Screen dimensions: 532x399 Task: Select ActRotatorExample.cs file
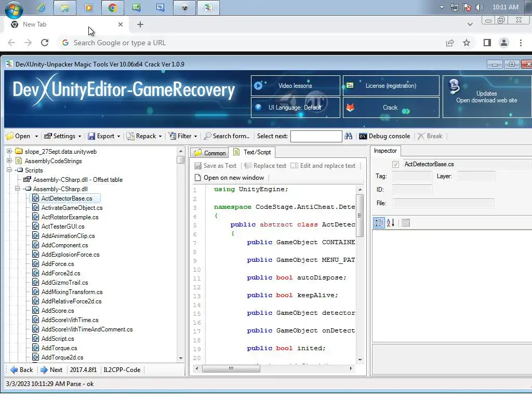[70, 217]
